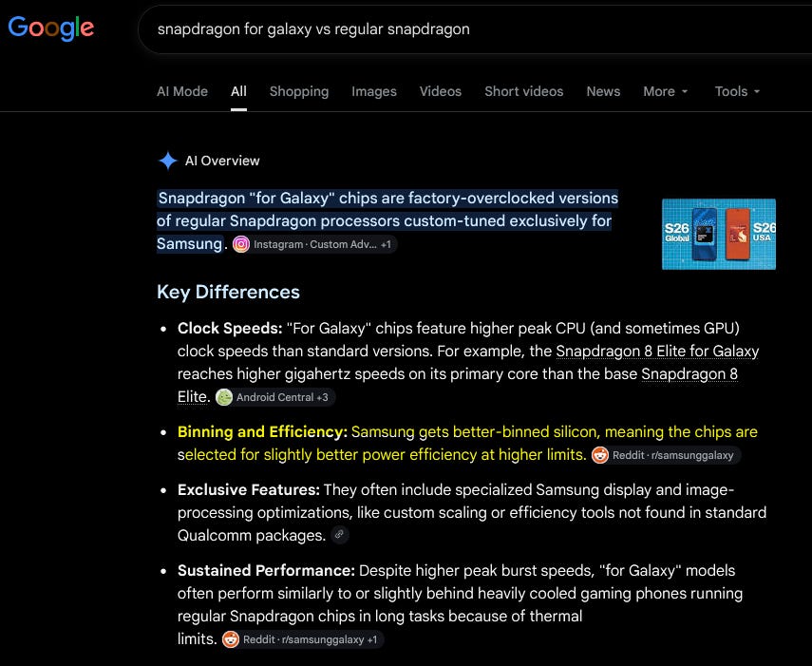Switch to the AI Mode tab

pyautogui.click(x=182, y=91)
